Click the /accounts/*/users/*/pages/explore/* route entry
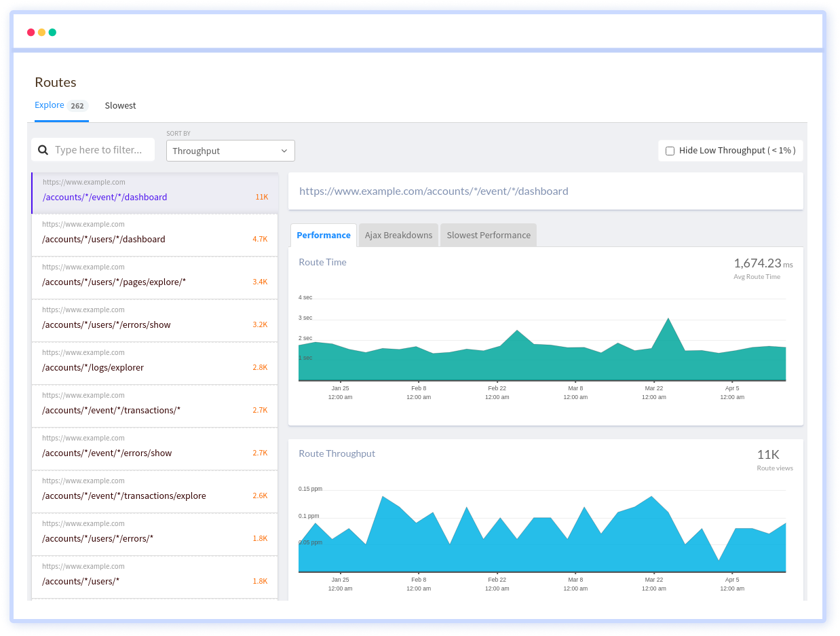The width and height of the screenshot is (840, 636). point(113,282)
